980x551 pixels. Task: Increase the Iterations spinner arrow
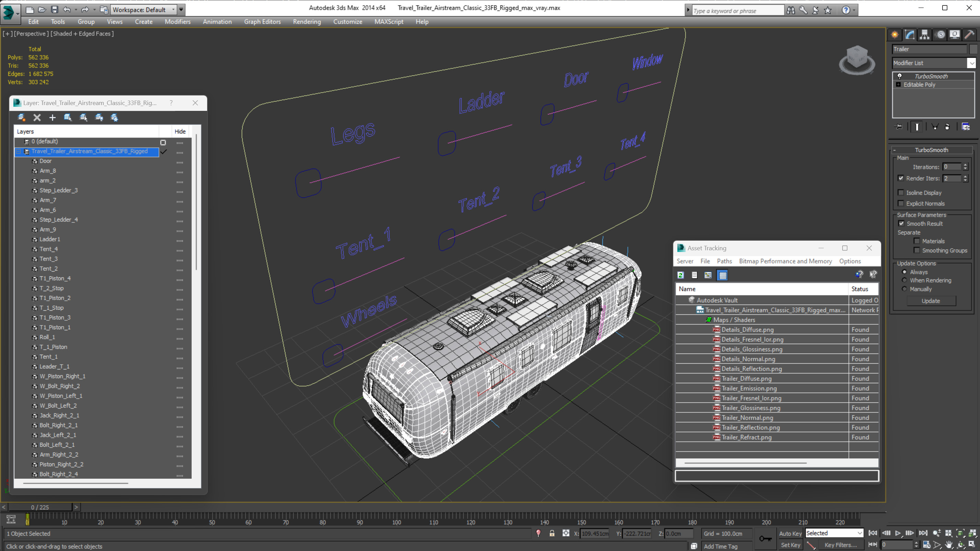(x=965, y=165)
